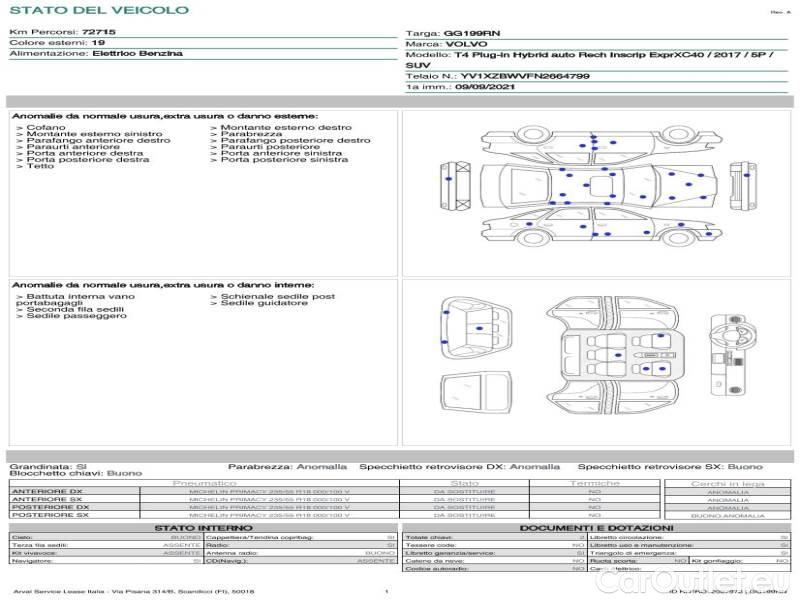
Task: Click the Cerchi in lega column header
Action: (x=727, y=483)
